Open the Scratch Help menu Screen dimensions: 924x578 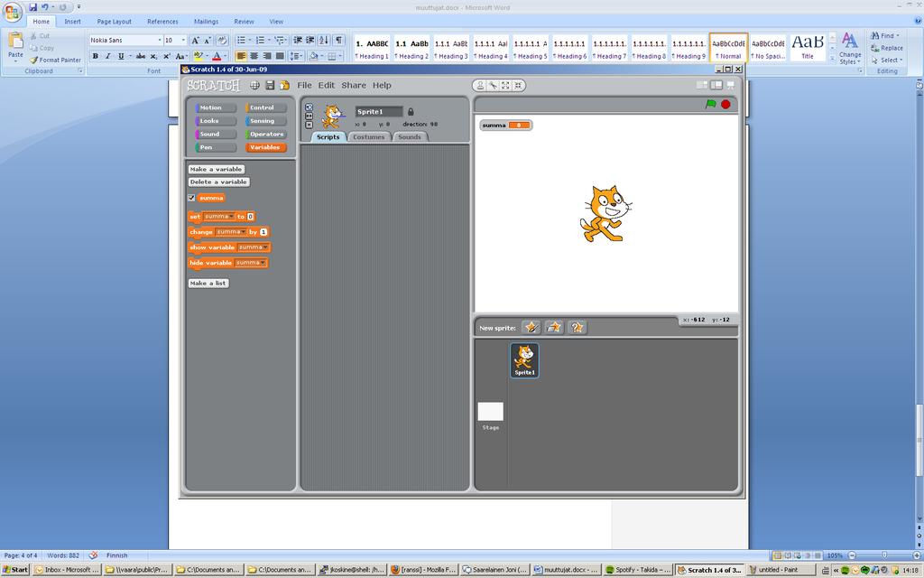pyautogui.click(x=382, y=86)
